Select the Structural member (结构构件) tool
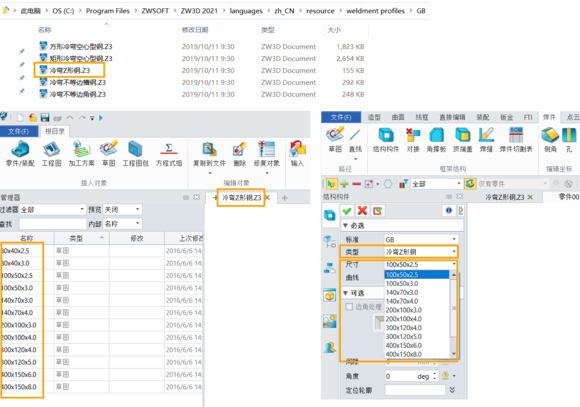This screenshot has height=407, width=580. (386, 140)
